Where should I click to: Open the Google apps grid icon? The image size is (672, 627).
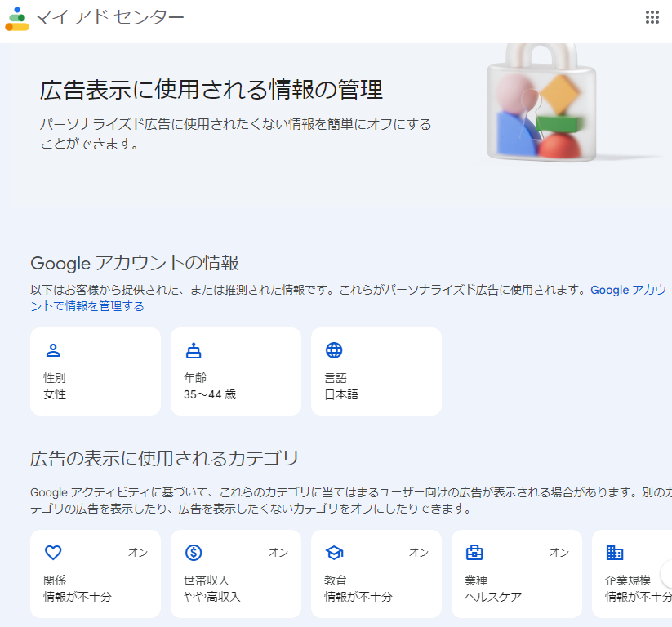pyautogui.click(x=652, y=17)
